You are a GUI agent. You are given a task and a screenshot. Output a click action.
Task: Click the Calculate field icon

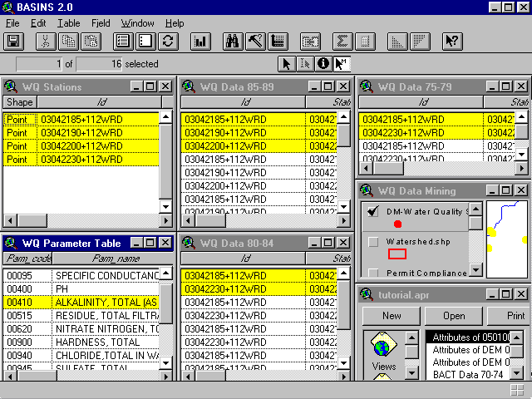[x=365, y=42]
